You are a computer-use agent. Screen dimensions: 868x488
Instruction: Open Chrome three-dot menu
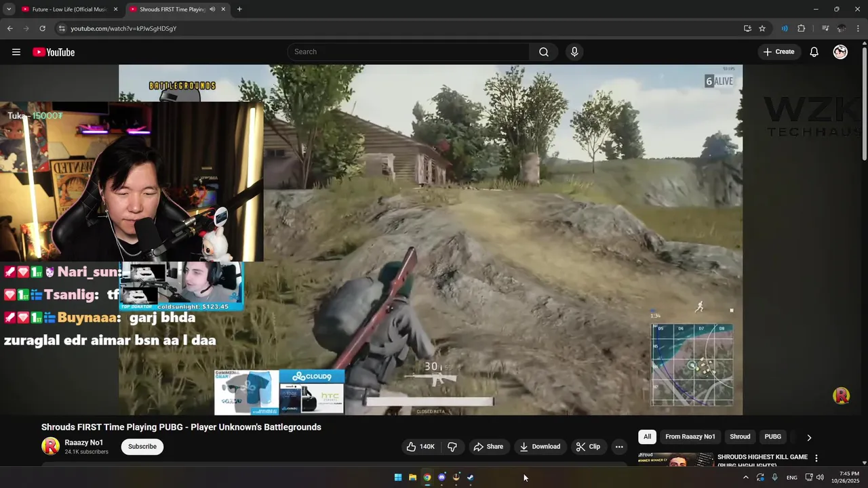(x=859, y=28)
